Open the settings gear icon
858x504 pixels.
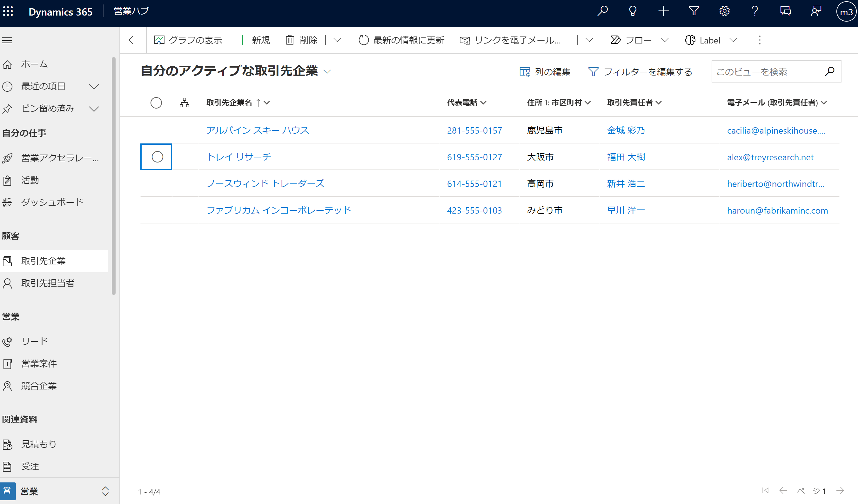pos(724,11)
